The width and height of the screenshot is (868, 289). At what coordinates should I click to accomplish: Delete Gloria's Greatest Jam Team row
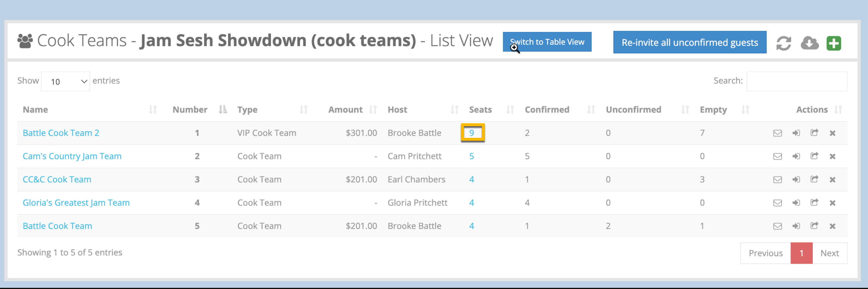tap(832, 203)
